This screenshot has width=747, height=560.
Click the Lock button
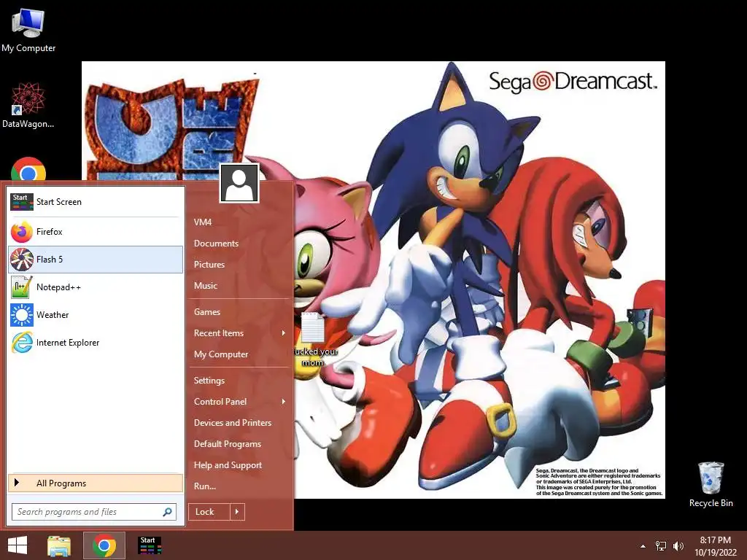(209, 512)
